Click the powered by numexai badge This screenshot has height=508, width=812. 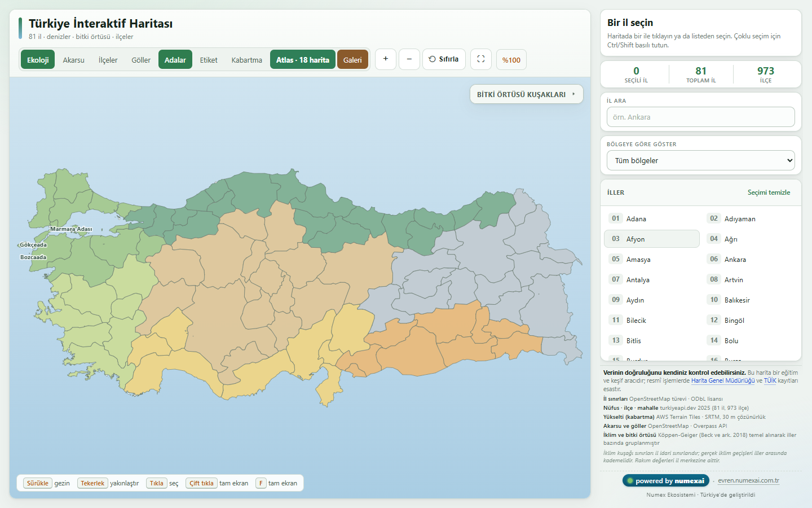[x=666, y=481]
